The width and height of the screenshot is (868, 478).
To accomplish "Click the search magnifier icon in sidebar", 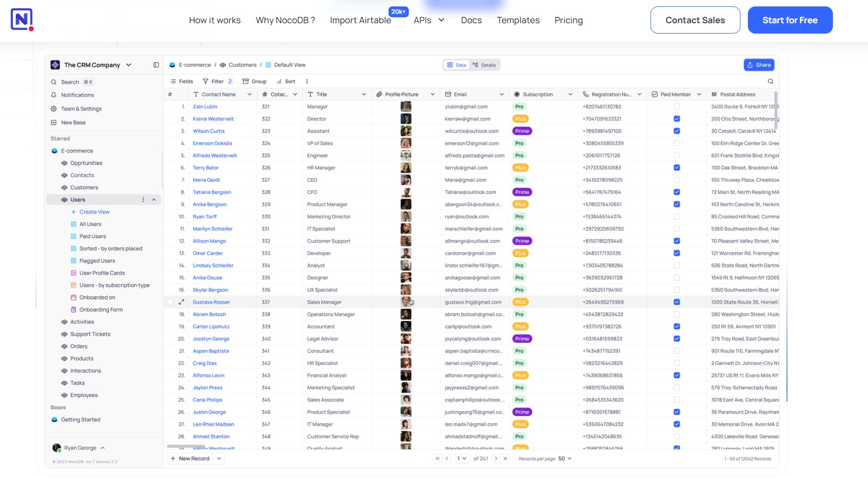I will pos(54,82).
